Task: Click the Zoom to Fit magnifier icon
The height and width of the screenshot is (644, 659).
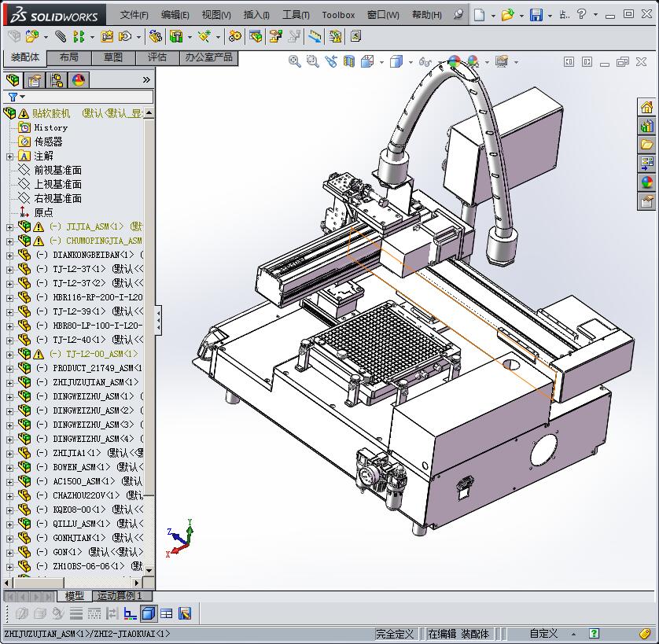Action: point(295,61)
